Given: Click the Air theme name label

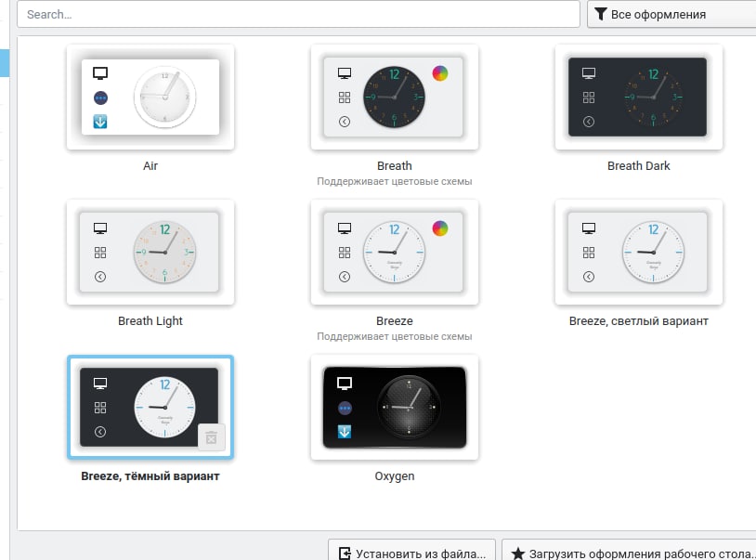Looking at the screenshot, I should click(150, 166).
